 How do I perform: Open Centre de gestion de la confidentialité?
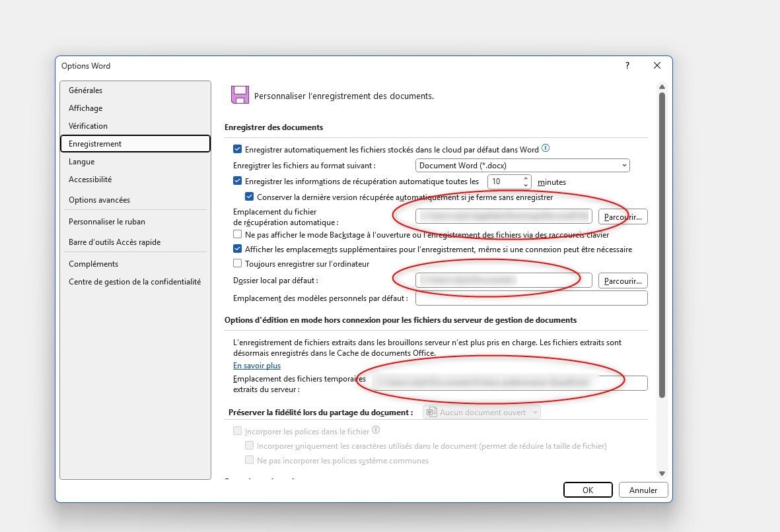click(135, 282)
